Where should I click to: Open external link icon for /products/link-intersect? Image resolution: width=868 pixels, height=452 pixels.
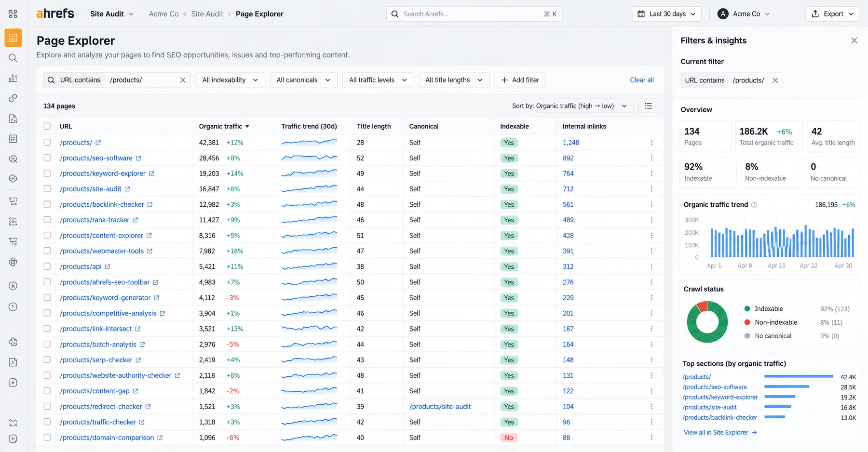(137, 329)
